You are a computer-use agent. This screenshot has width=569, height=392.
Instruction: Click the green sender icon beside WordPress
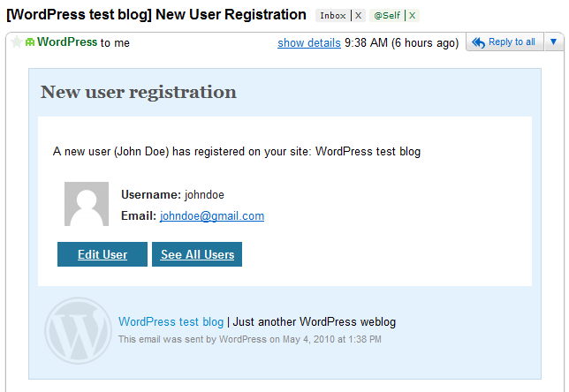click(x=30, y=42)
